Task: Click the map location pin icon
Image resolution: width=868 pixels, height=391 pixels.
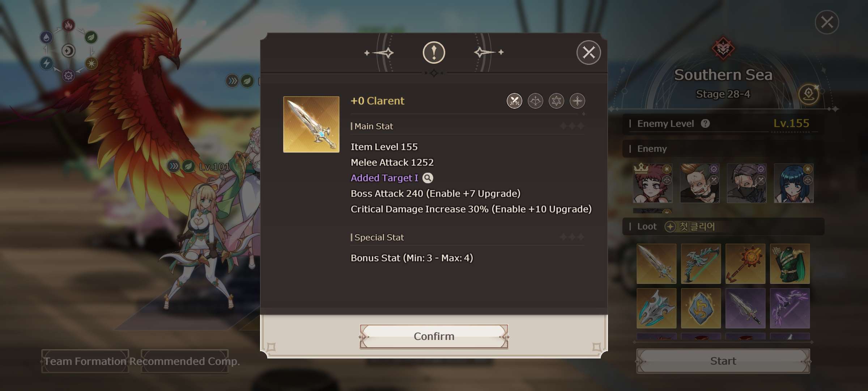Action: tap(809, 95)
